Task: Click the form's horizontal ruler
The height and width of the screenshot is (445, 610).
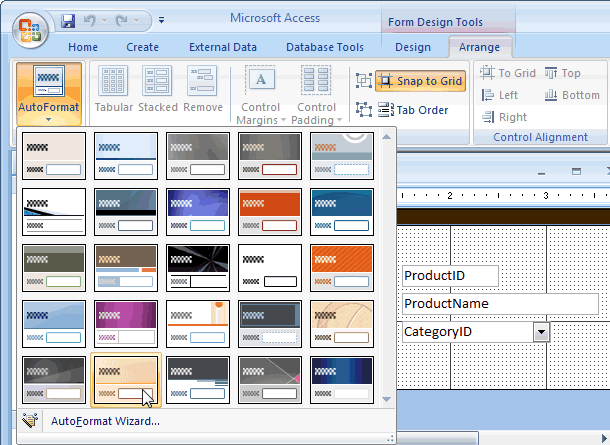Action: [x=503, y=195]
